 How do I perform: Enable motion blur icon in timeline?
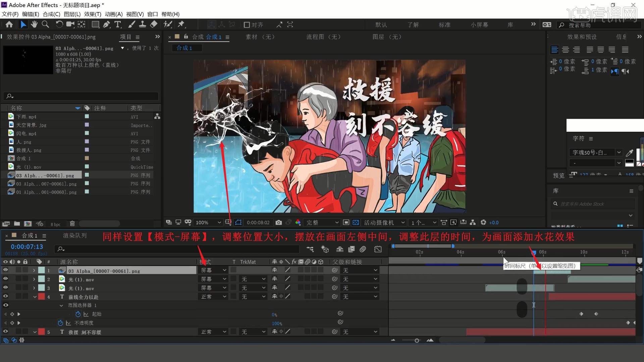tap(363, 249)
